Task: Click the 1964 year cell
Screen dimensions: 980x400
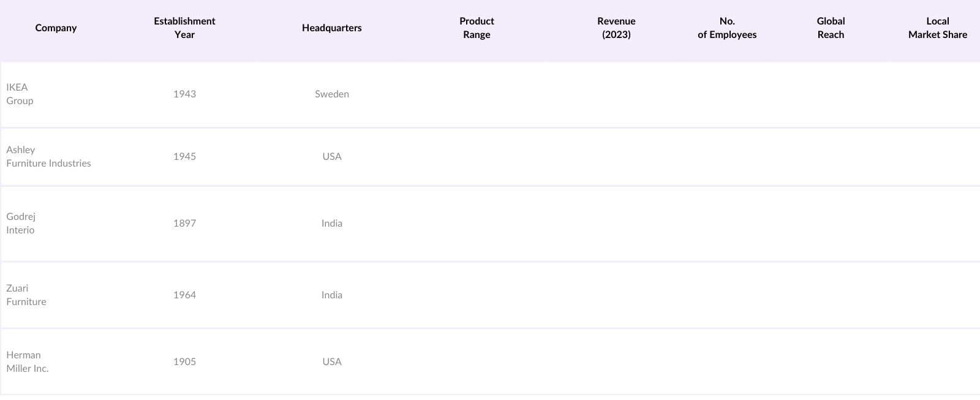Action: (x=184, y=295)
